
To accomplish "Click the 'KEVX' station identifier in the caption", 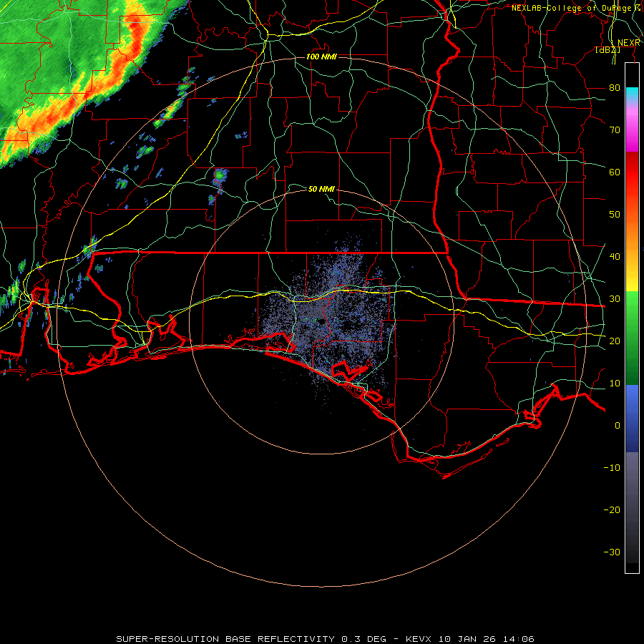I will [x=419, y=639].
